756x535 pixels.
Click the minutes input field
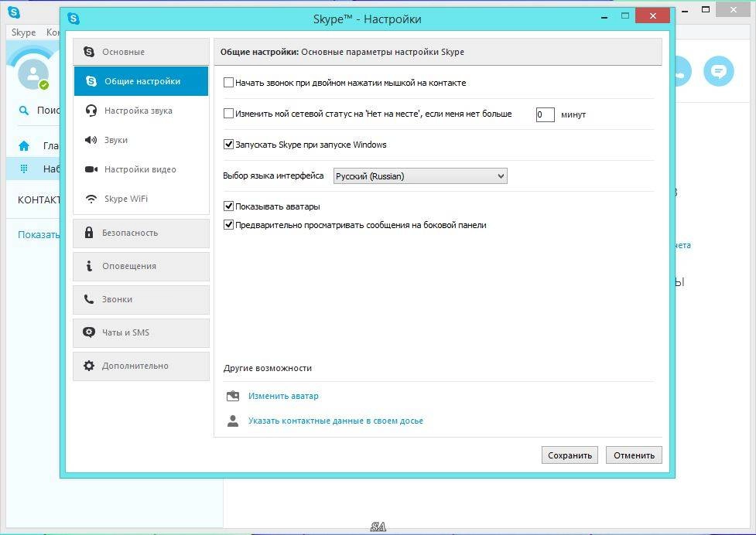(545, 114)
